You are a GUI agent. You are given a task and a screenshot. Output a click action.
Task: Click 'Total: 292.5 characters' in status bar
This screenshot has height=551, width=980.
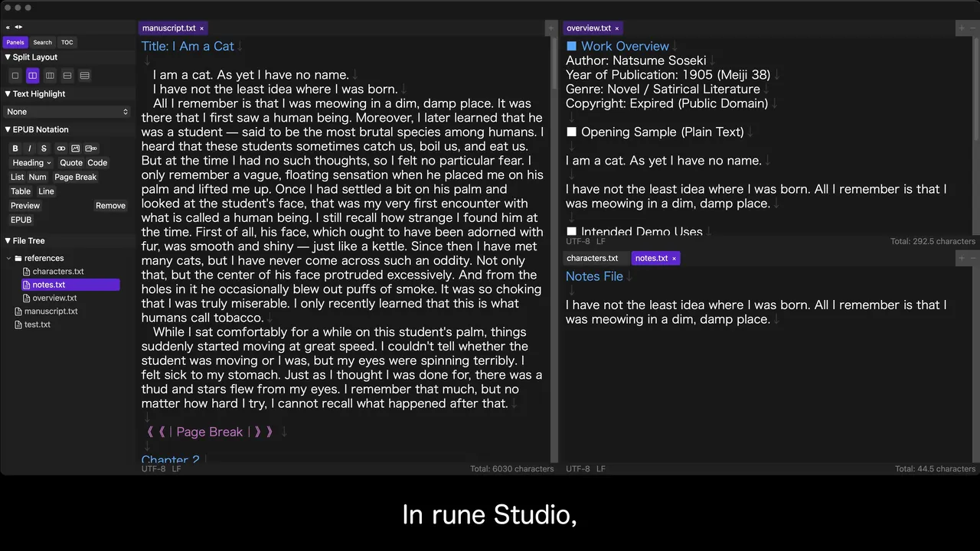pos(933,242)
